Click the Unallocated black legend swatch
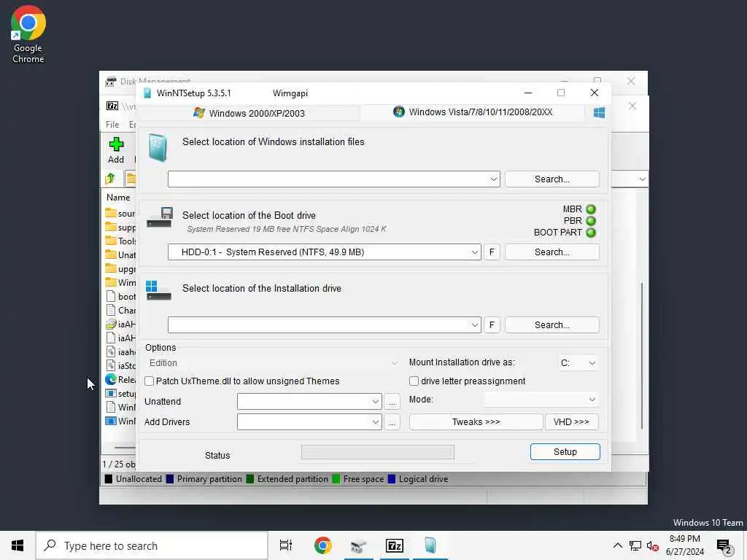747x560 pixels. (x=109, y=479)
